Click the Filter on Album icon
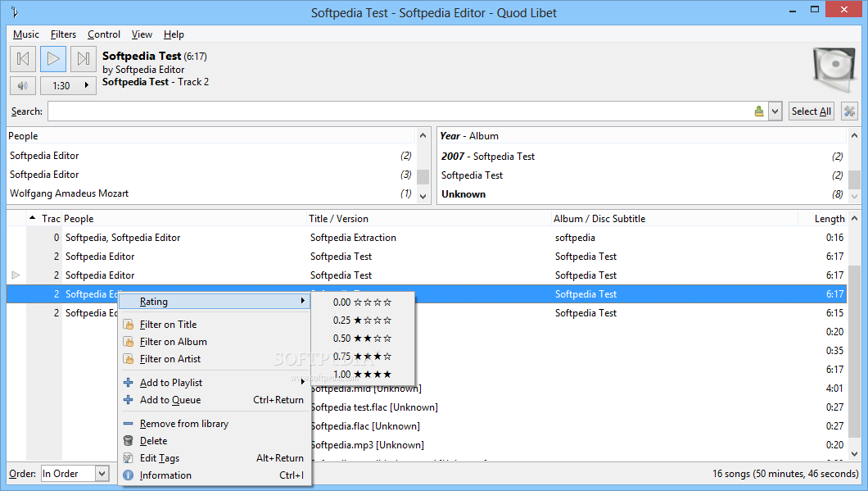868x491 pixels. (x=129, y=342)
